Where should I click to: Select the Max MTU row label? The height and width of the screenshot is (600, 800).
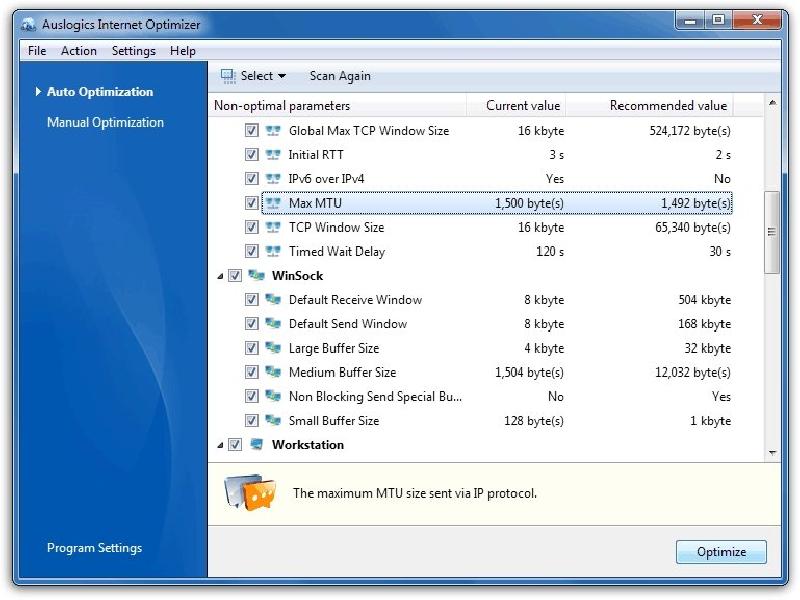point(315,203)
